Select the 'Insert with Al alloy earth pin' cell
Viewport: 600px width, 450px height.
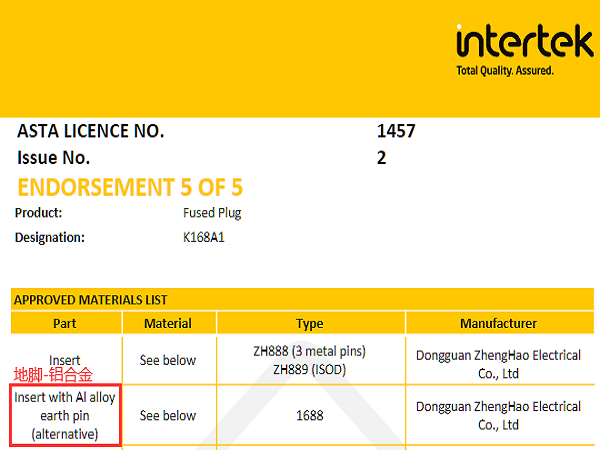click(x=65, y=416)
